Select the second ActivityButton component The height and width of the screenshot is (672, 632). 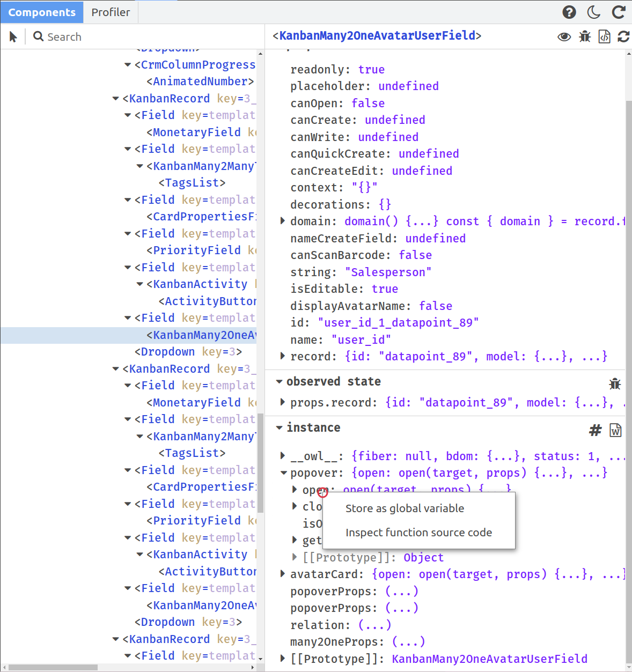(x=208, y=572)
